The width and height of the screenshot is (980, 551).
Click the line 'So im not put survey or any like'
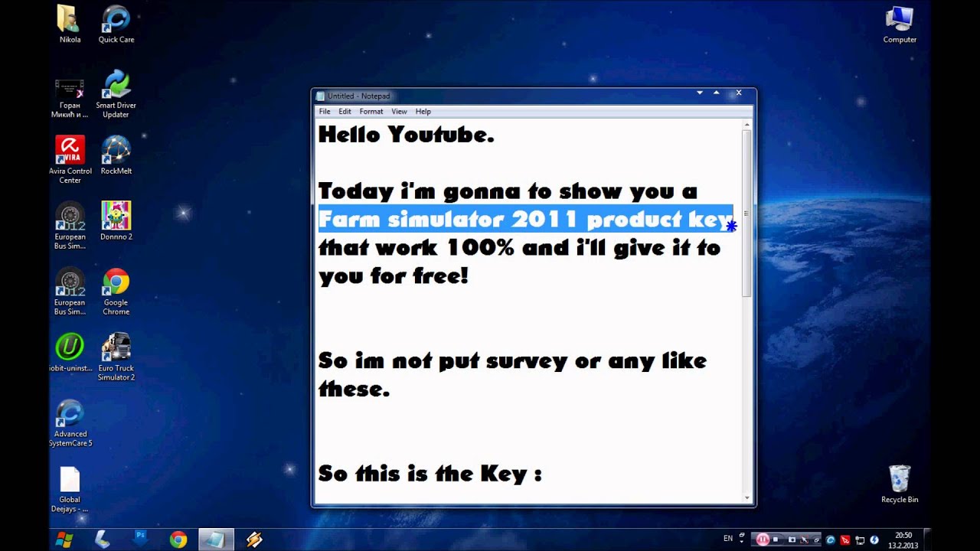coord(512,360)
